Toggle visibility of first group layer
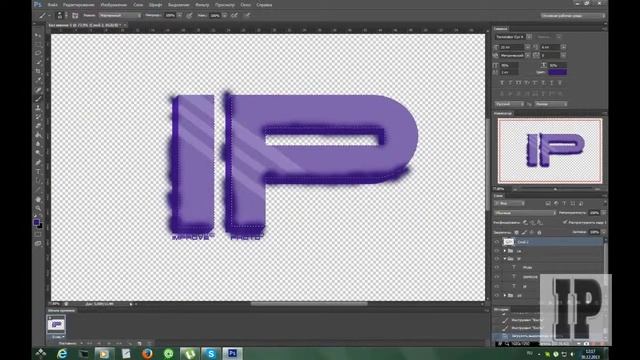This screenshot has width=640, height=360. coord(497,251)
